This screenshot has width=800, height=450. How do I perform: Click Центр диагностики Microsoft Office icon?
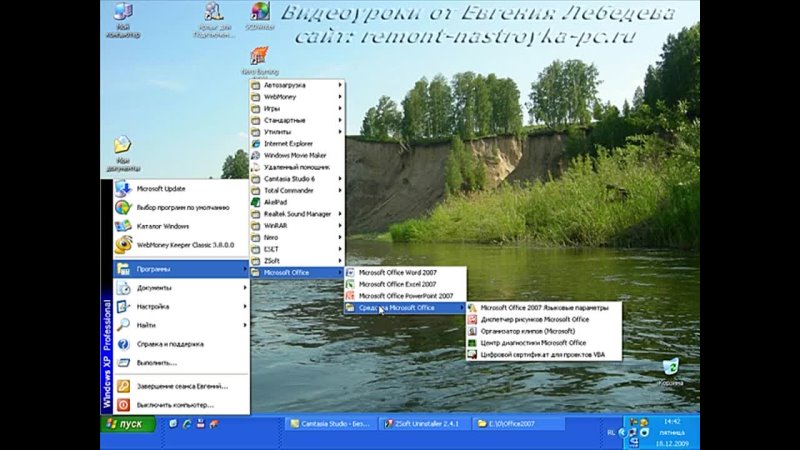tap(472, 343)
